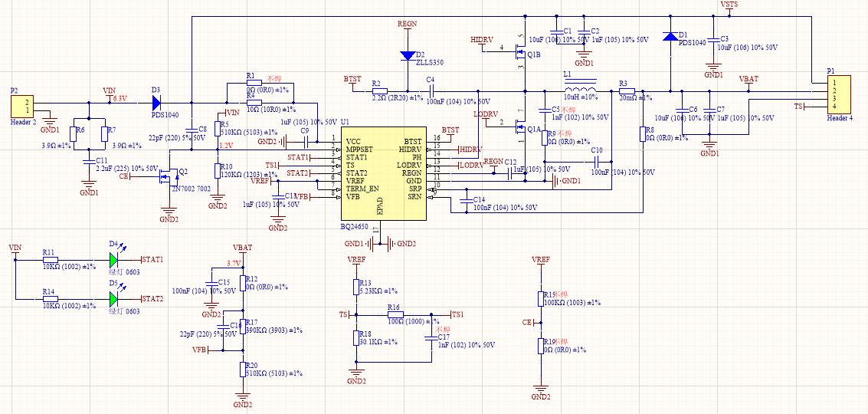The width and height of the screenshot is (868, 414).
Task: Select the C3 capacitor symbol
Action: [713, 41]
